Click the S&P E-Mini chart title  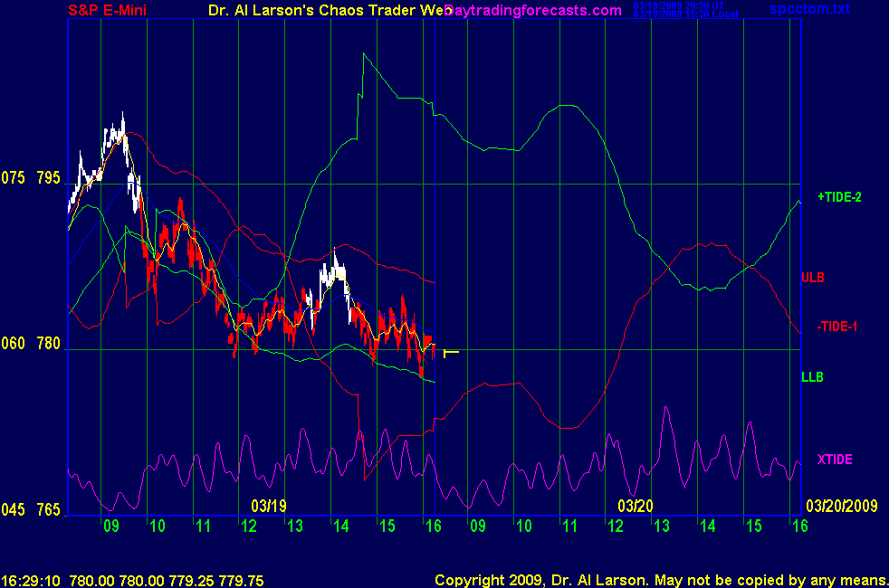point(107,11)
